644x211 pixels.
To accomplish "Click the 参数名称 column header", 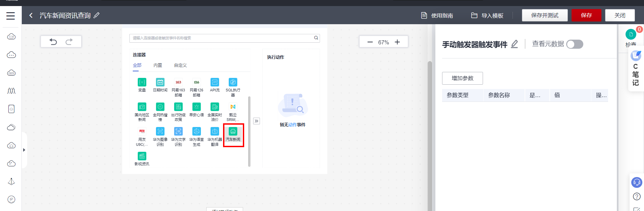I will 504,95.
